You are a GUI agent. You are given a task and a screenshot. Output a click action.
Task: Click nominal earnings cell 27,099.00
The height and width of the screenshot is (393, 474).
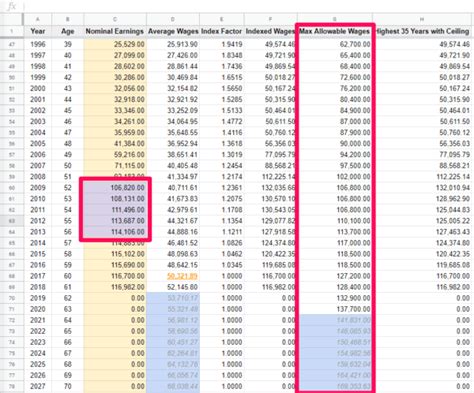[x=115, y=55]
